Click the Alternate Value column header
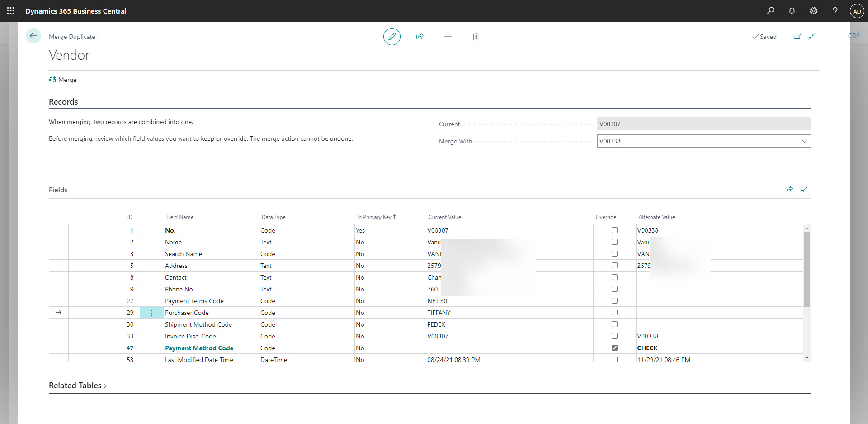Viewport: 868px width, 424px height. click(x=656, y=217)
